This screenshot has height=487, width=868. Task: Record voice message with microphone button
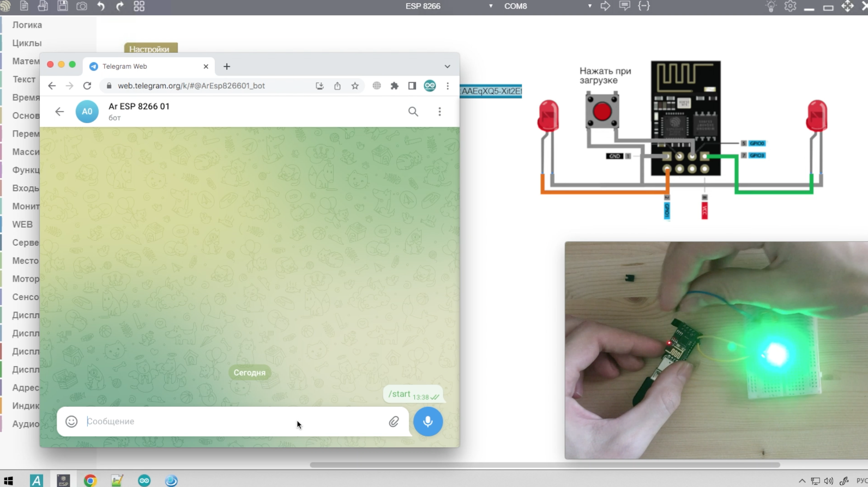428,421
